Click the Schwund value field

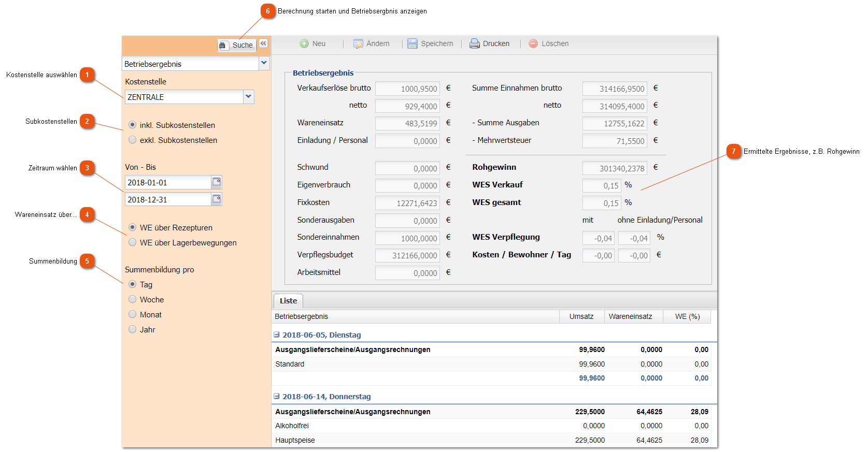pos(407,168)
